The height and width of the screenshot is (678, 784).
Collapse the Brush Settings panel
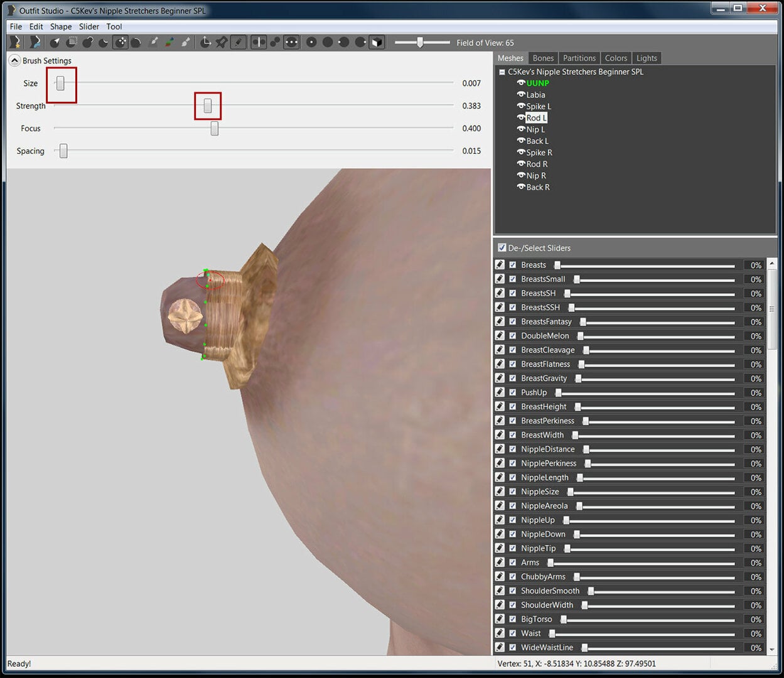point(14,61)
